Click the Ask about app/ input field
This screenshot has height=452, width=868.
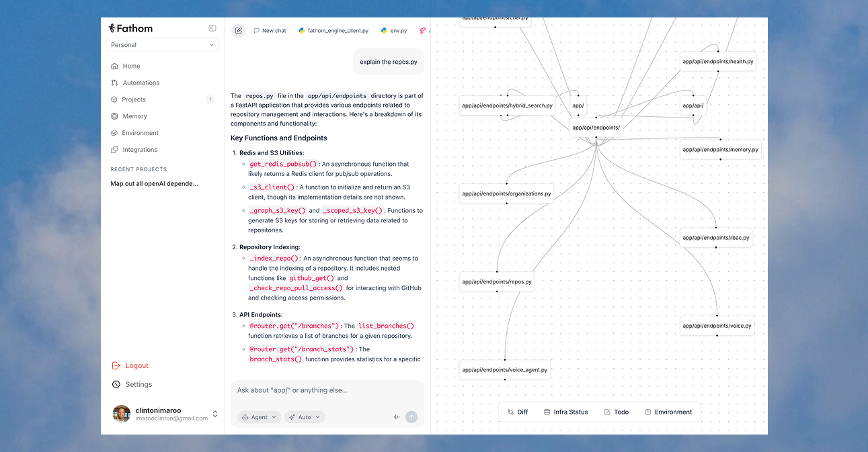pos(327,390)
